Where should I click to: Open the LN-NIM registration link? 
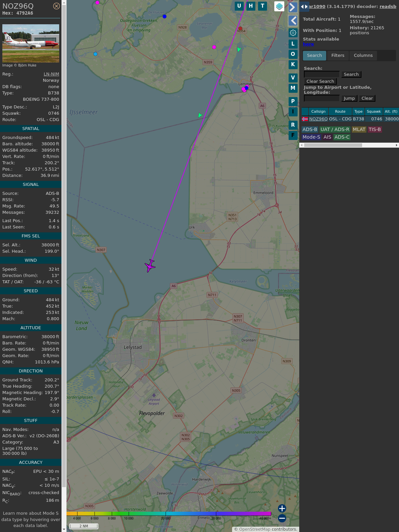tap(51, 74)
